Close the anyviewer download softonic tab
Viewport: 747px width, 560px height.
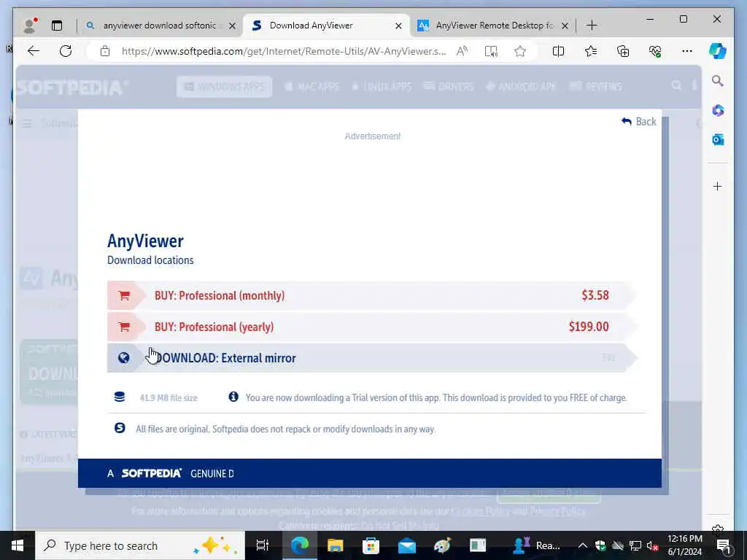233,26
